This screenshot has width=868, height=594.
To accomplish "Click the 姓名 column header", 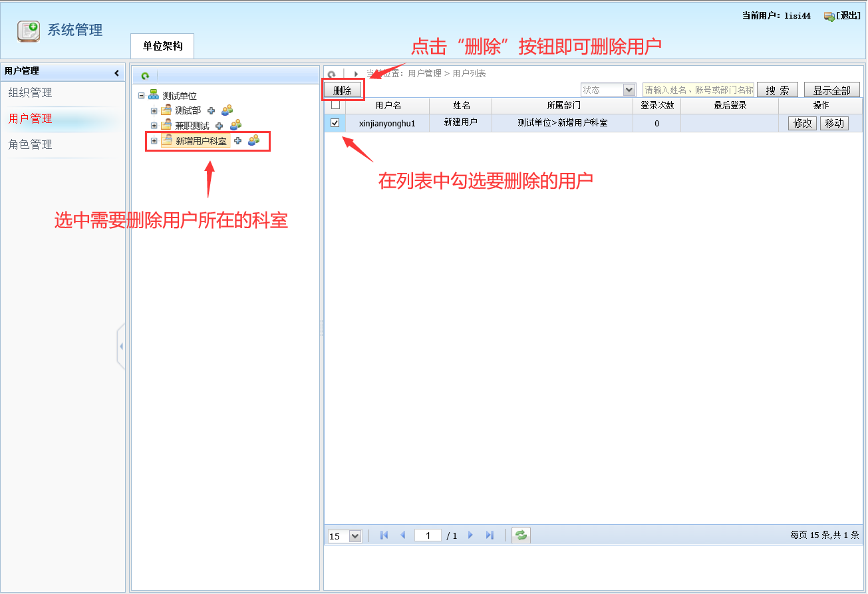I will pos(461,106).
